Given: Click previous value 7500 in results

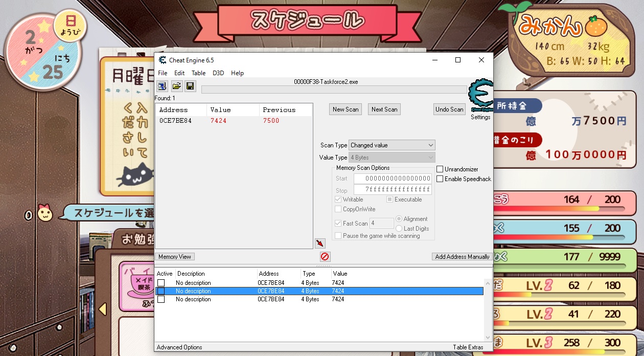Looking at the screenshot, I should click(271, 121).
